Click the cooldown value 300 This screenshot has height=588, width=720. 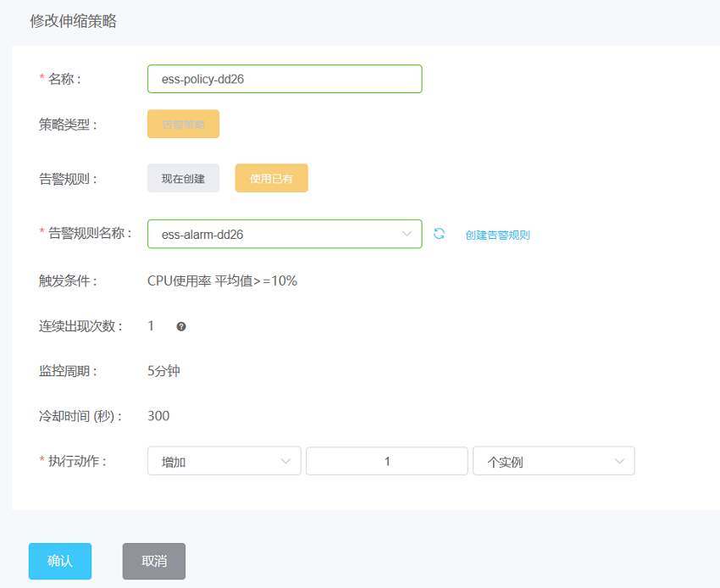pos(158,416)
